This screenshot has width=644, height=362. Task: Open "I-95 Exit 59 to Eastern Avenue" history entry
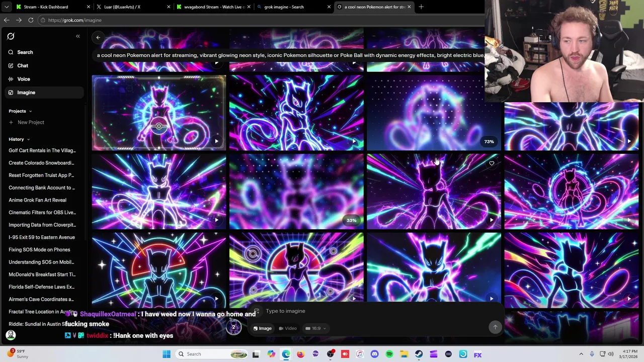click(42, 237)
